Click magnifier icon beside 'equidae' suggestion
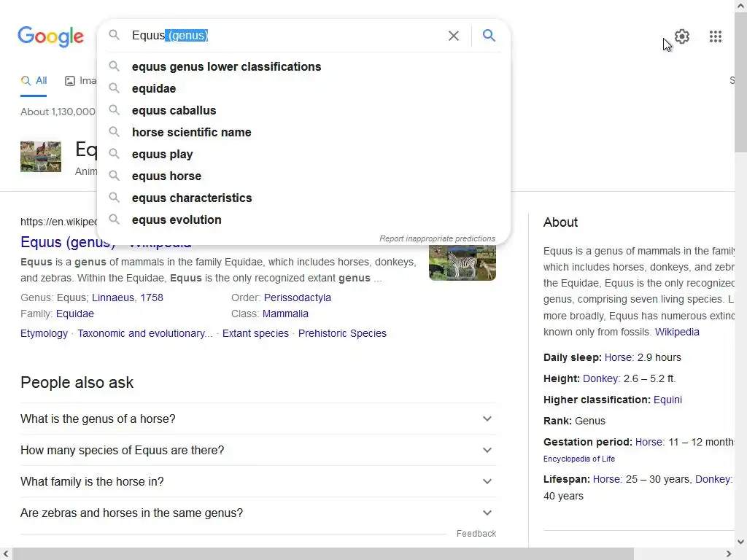The height and width of the screenshot is (560, 747). click(114, 87)
